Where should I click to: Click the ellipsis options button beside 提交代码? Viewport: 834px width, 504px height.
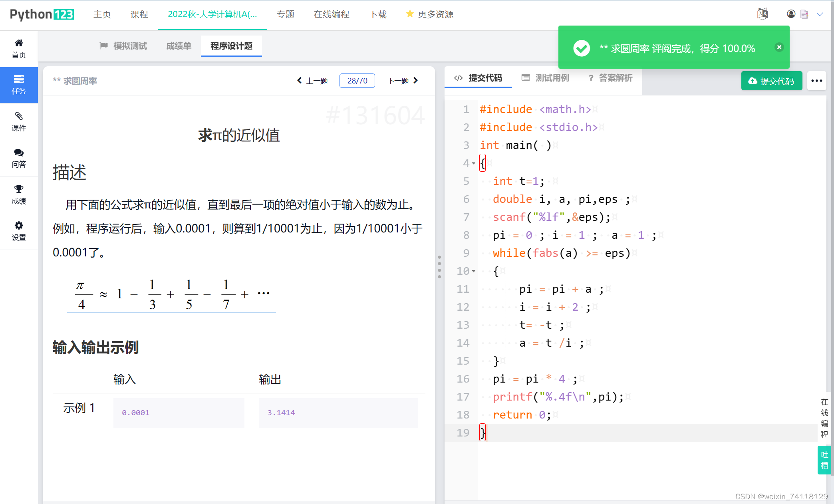click(x=816, y=81)
